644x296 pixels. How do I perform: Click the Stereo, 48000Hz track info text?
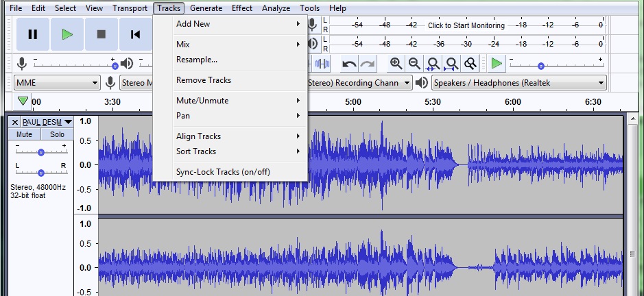click(x=38, y=187)
